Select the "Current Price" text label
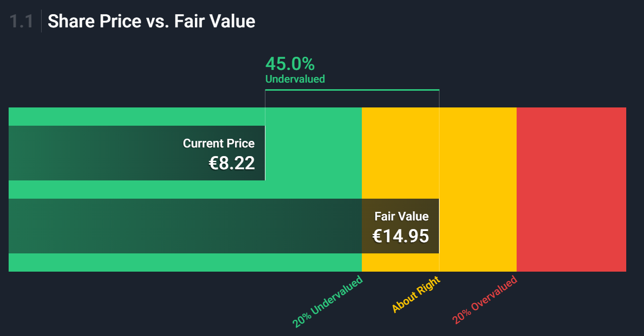The image size is (644, 336). [219, 143]
